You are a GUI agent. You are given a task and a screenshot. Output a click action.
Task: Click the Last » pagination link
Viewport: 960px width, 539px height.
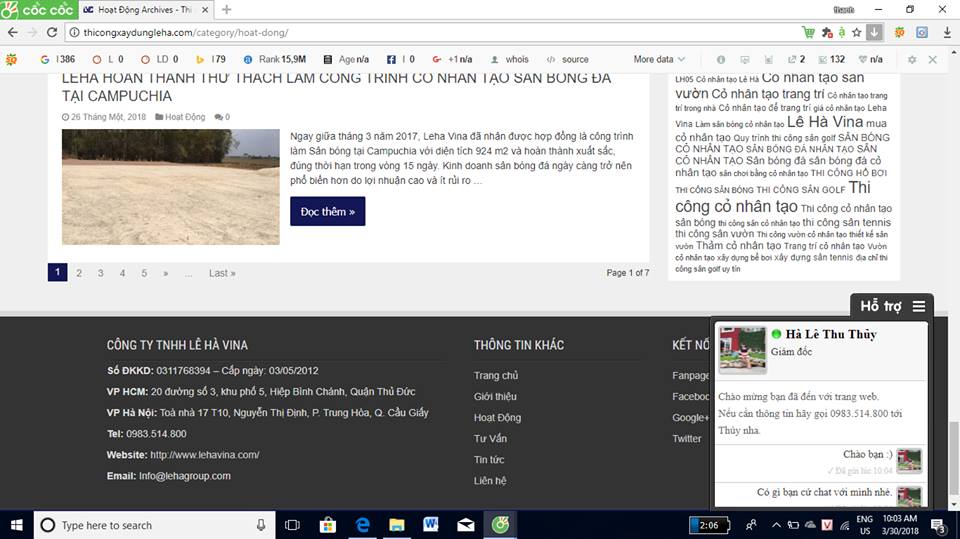pos(222,273)
